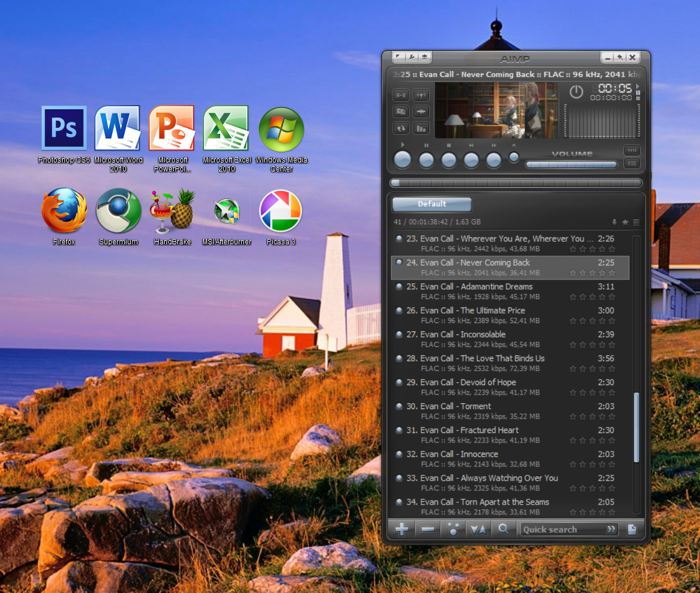Rate Adamantine Dreams five stars
The image size is (700, 593).
tap(612, 297)
